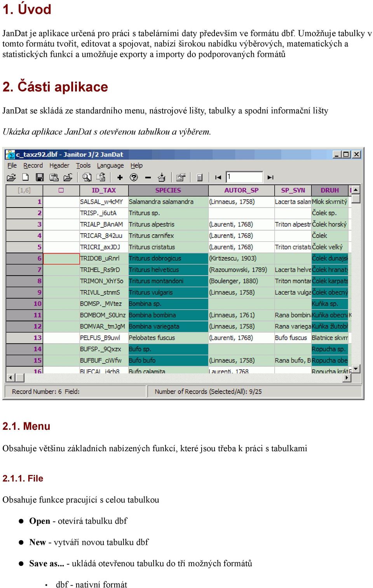Click the cell 'Salamandra salamandra'
The image size is (373, 588).
click(x=168, y=202)
